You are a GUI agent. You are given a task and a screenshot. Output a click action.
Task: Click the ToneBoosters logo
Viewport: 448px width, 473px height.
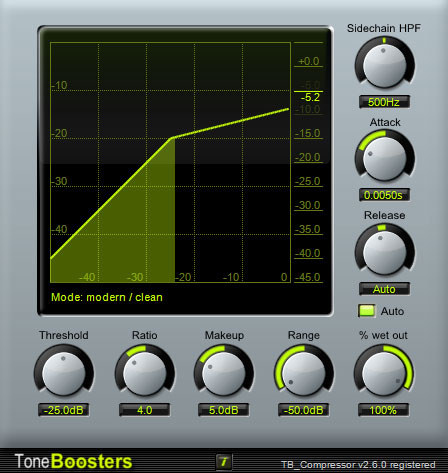pos(73,461)
